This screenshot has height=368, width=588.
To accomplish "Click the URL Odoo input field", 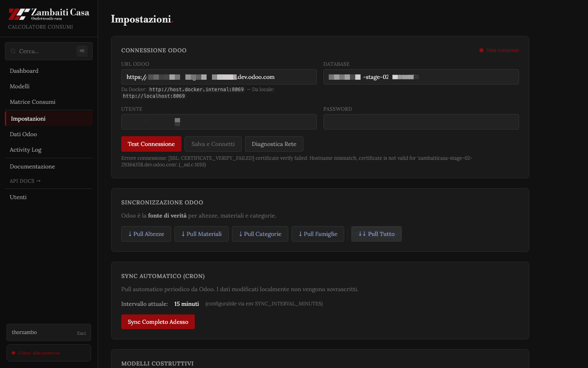I will (x=219, y=77).
